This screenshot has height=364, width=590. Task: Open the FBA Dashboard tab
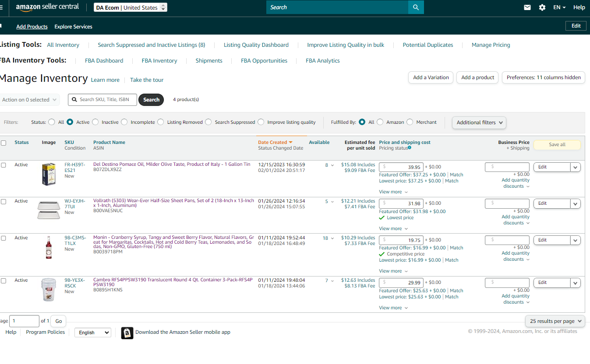(x=104, y=61)
